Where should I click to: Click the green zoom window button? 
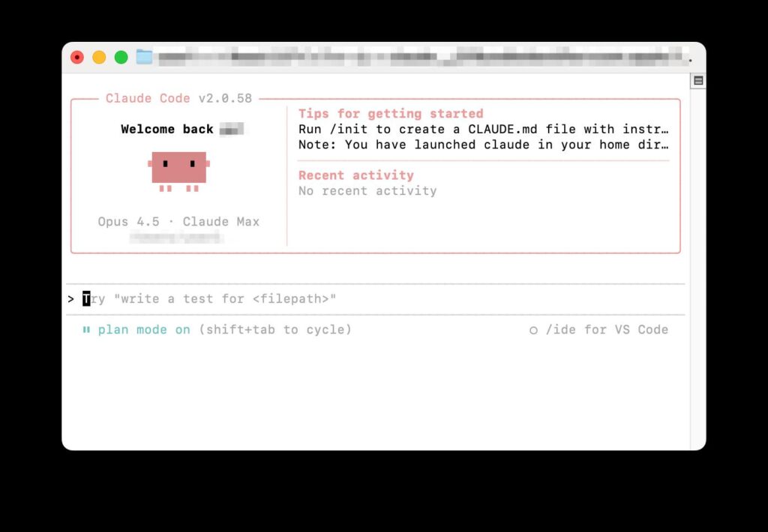(x=121, y=57)
